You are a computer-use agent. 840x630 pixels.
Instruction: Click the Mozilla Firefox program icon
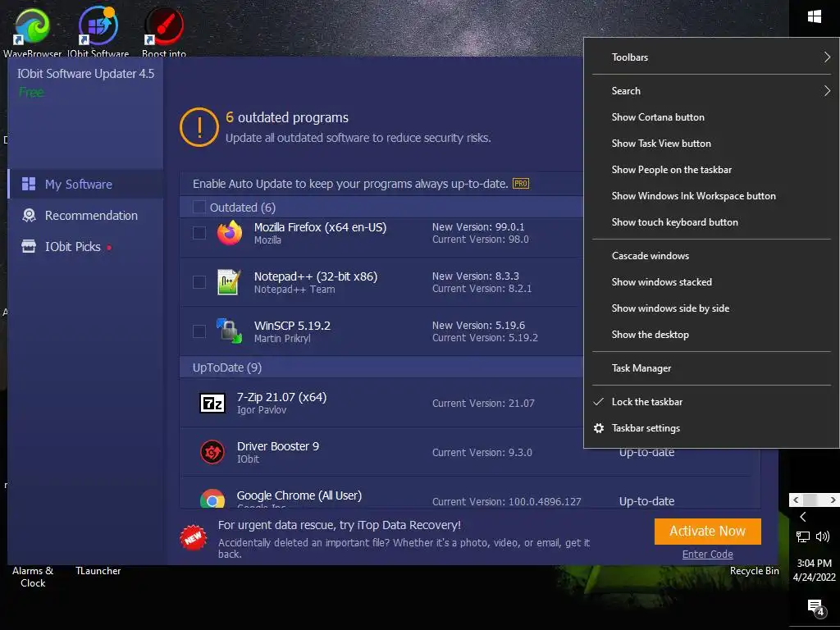tap(230, 233)
